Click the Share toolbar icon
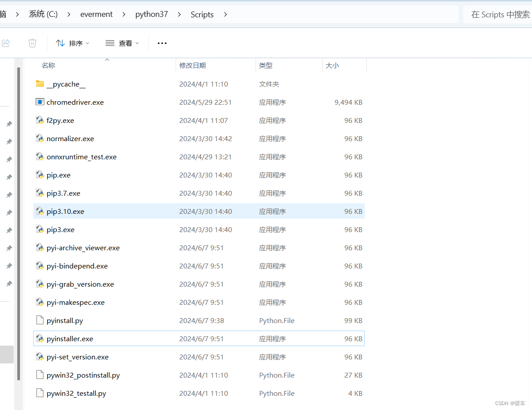 [x=6, y=43]
